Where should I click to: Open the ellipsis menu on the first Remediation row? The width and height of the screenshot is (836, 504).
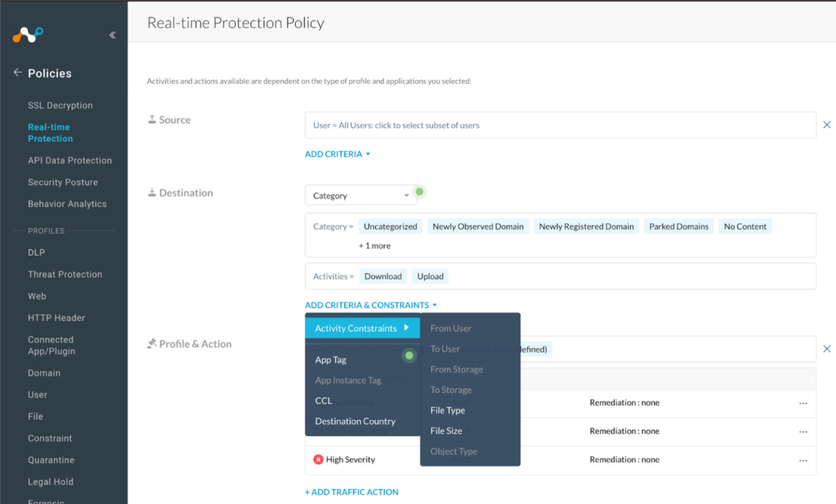[x=804, y=403]
